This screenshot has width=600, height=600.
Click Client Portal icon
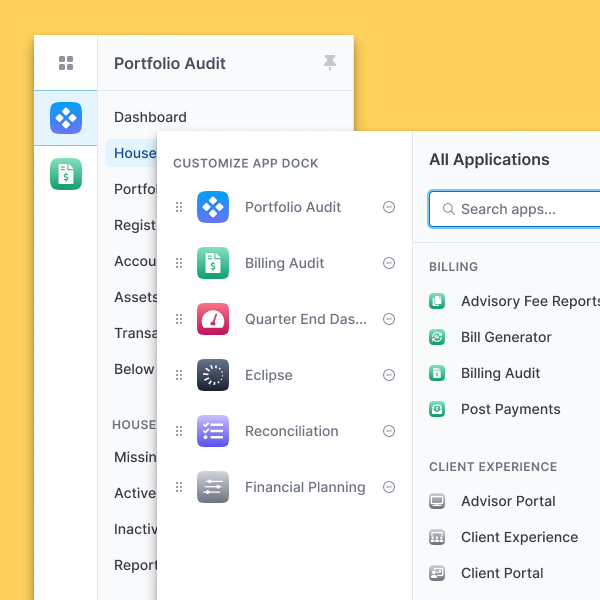437,573
